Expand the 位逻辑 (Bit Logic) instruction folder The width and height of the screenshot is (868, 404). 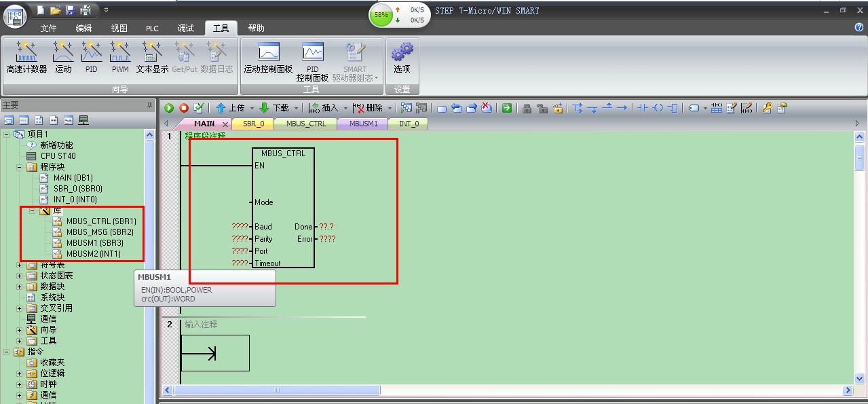tap(20, 373)
